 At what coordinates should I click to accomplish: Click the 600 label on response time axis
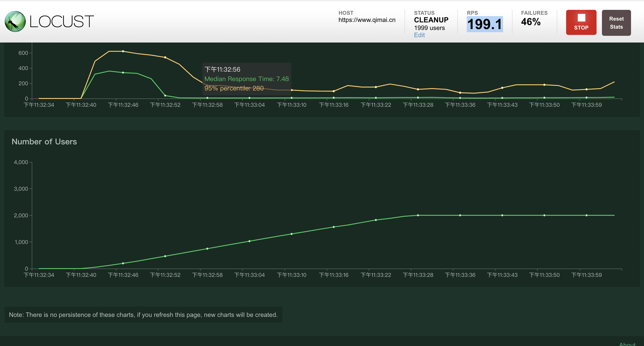tap(23, 53)
